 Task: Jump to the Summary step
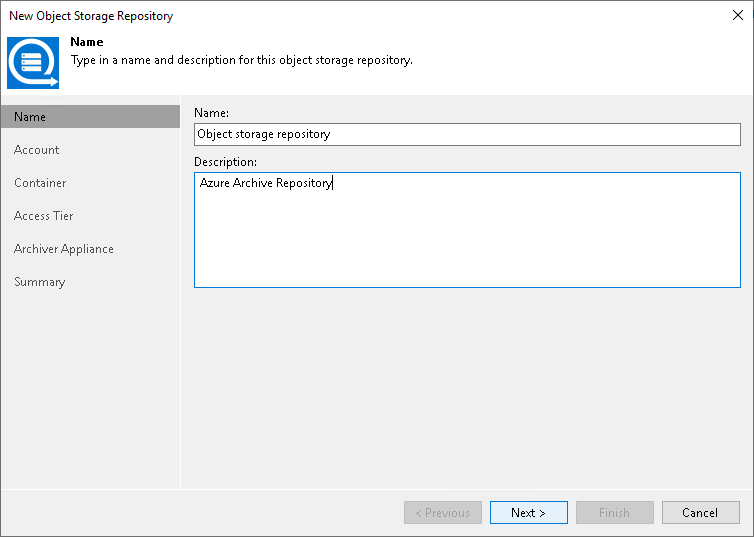point(39,282)
